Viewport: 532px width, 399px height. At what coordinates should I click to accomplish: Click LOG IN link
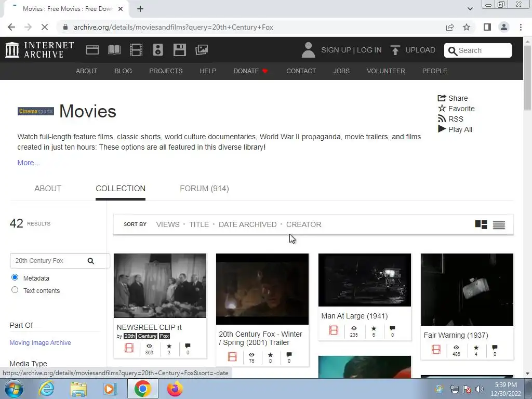pos(369,50)
